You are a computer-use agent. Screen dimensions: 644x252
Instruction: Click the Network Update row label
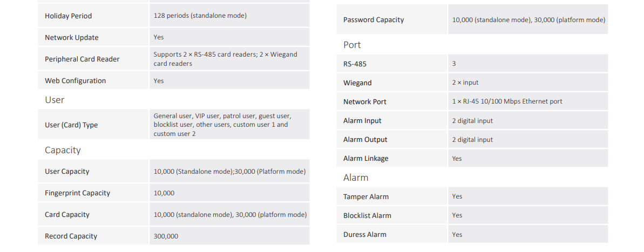coord(71,37)
